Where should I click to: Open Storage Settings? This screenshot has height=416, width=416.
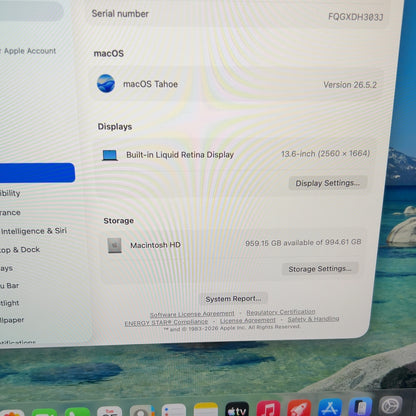coord(320,269)
